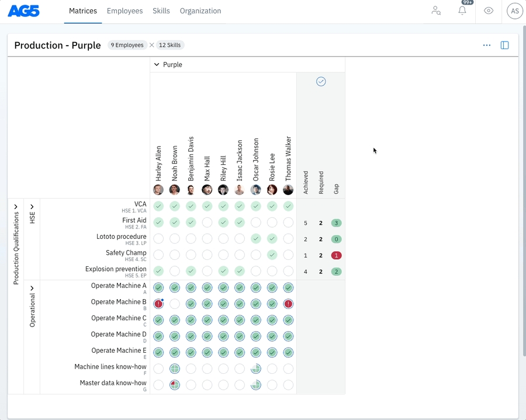526x420 pixels.
Task: Click Noah Brown's Master data know-how level
Action: tap(174, 384)
